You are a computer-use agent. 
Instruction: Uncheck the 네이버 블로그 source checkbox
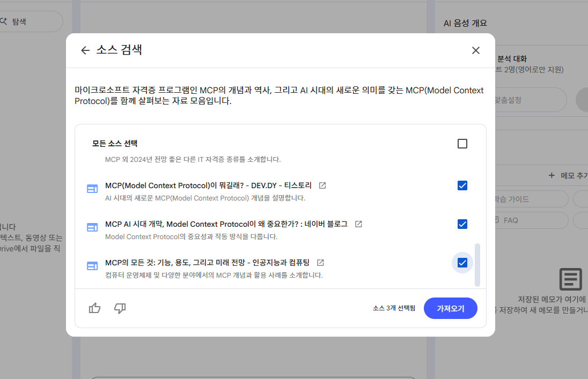[462, 224]
